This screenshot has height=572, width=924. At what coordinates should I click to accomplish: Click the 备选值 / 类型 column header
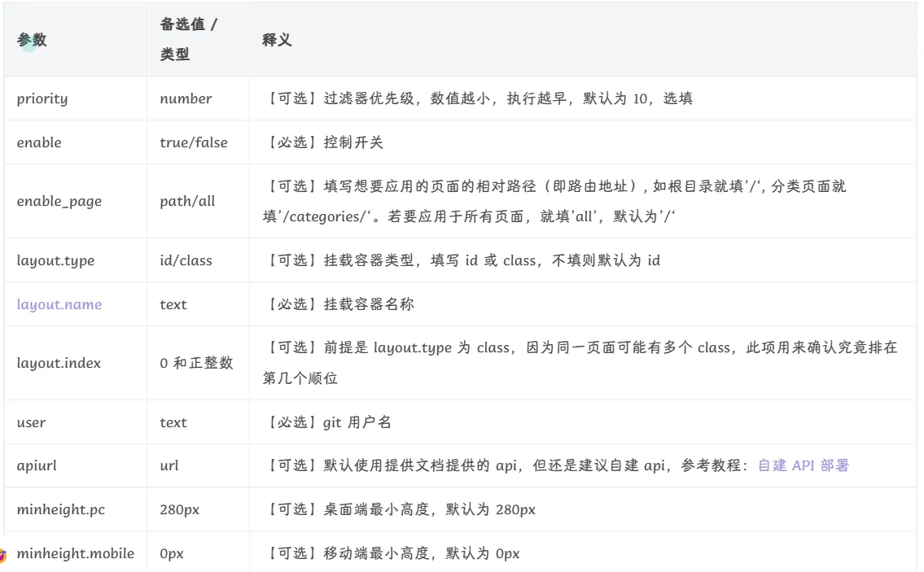pyautogui.click(x=189, y=40)
